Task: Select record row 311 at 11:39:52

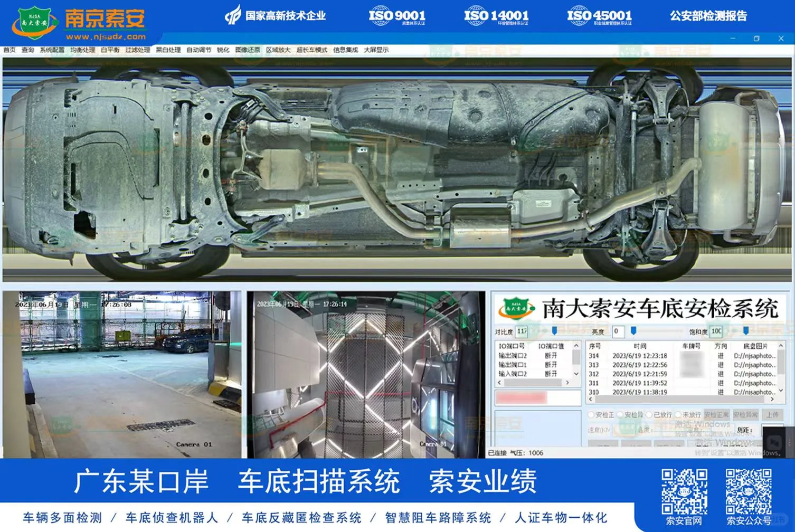Action: [682, 383]
